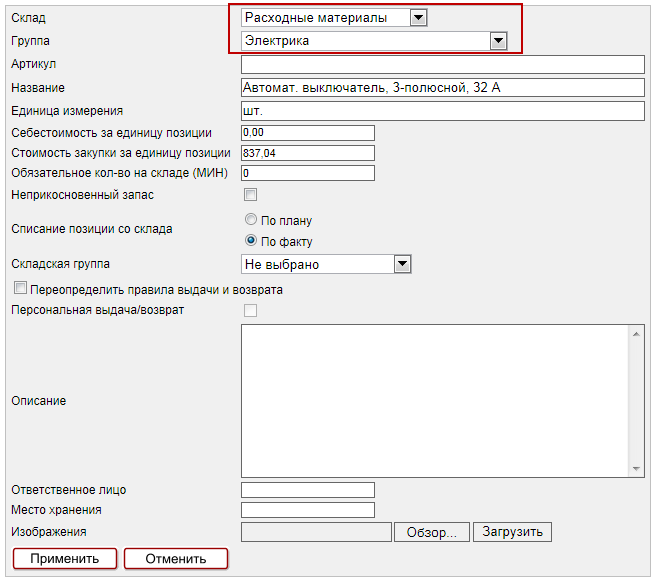Click the Загрузить upload button
Image resolution: width=656 pixels, height=582 pixels.
(512, 532)
